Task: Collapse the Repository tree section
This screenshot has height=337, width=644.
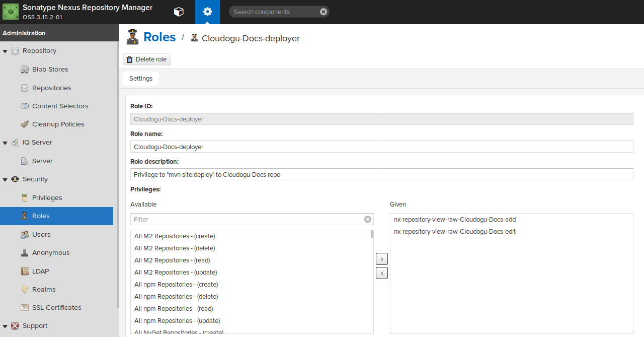Action: pyautogui.click(x=5, y=51)
